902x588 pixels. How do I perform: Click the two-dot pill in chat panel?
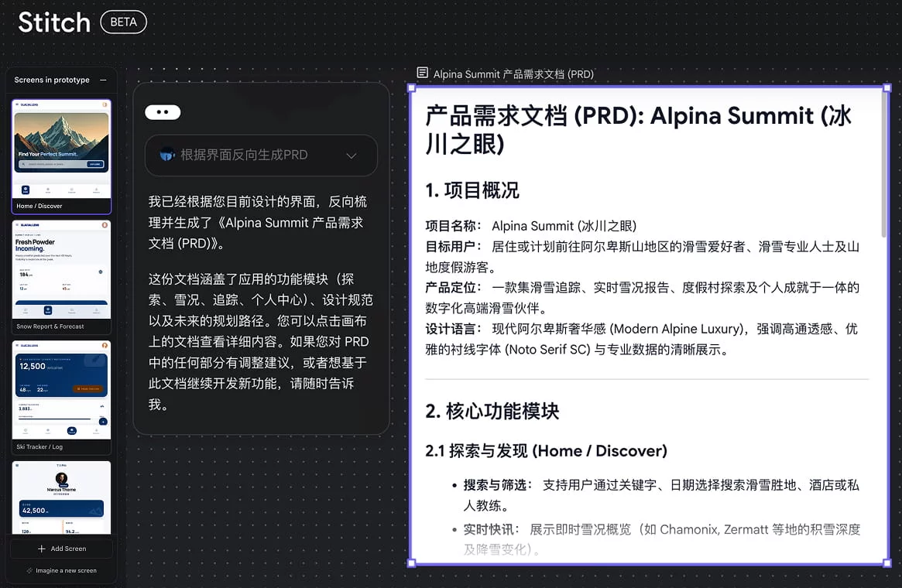[x=163, y=112]
